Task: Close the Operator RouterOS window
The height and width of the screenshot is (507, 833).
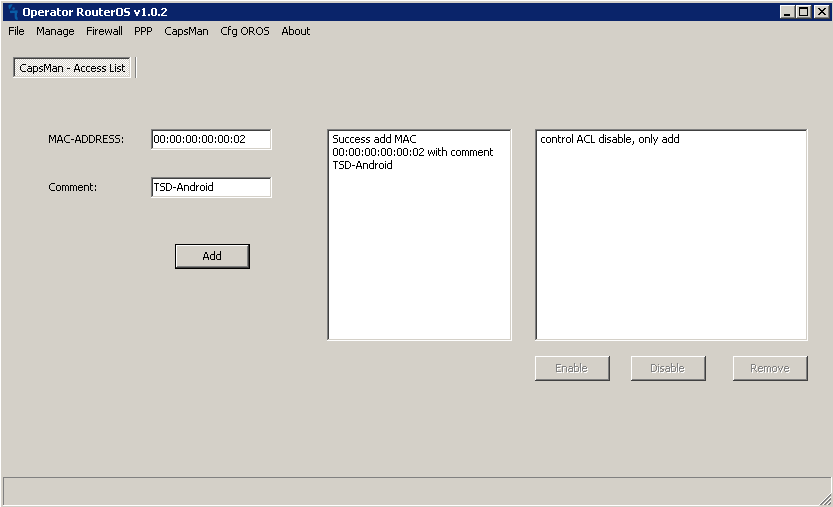Action: (821, 12)
